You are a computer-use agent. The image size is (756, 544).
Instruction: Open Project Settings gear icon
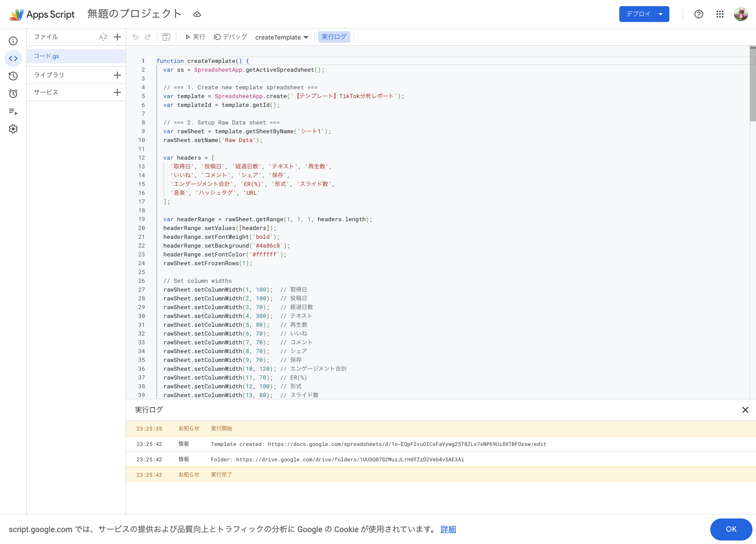(13, 129)
